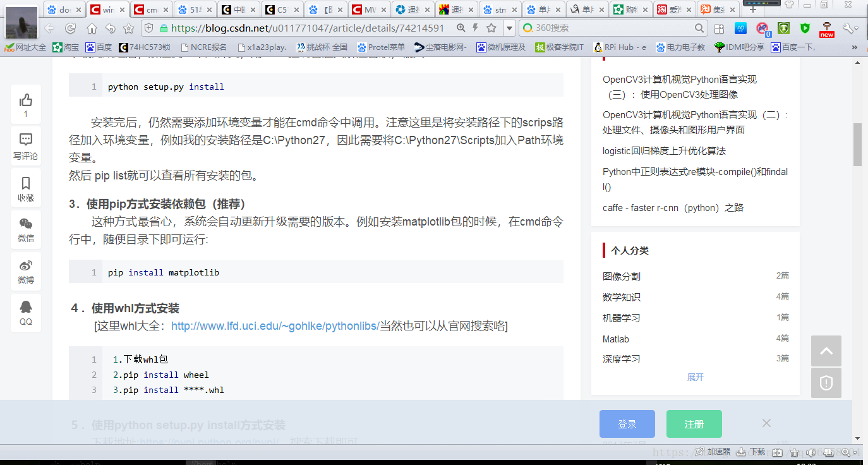
Task: Open a new tab with the plus button
Action: pyautogui.click(x=752, y=9)
